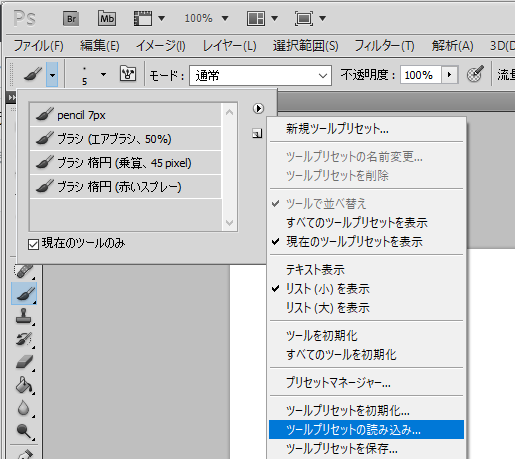Click the 不透明度 100% value field
This screenshot has height=459, width=515.
[421, 75]
